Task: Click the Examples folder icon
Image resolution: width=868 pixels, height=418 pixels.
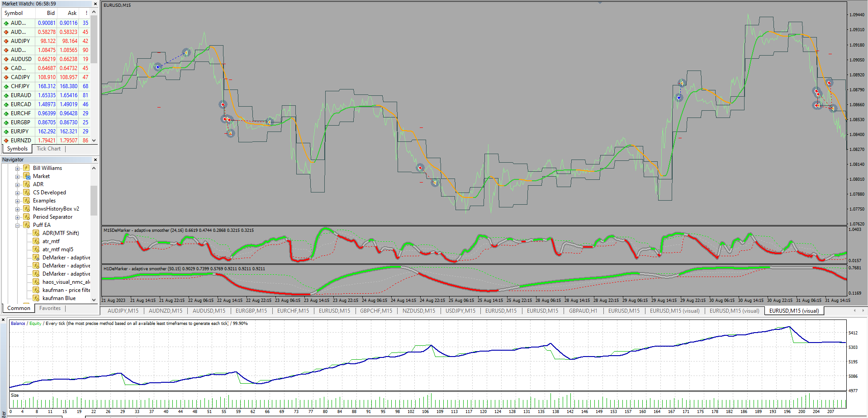Action: coord(27,201)
